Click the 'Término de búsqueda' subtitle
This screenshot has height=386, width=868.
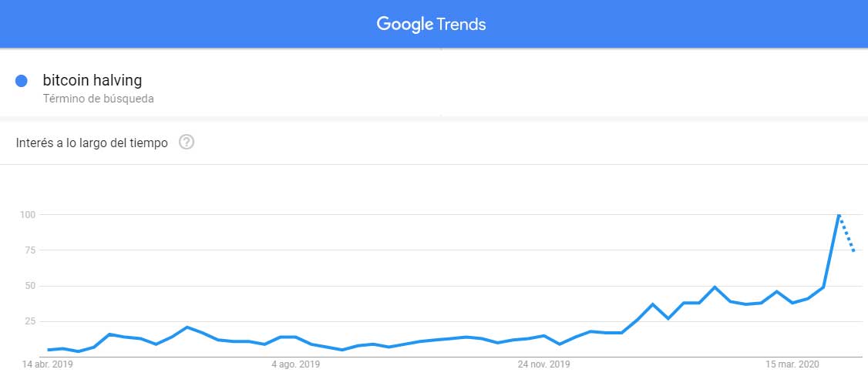[98, 99]
